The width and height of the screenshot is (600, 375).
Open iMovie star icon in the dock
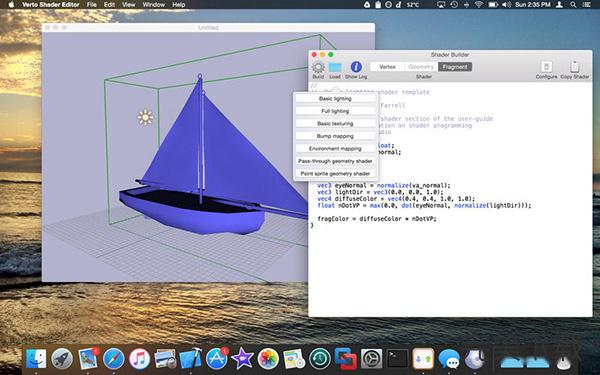pos(242,359)
